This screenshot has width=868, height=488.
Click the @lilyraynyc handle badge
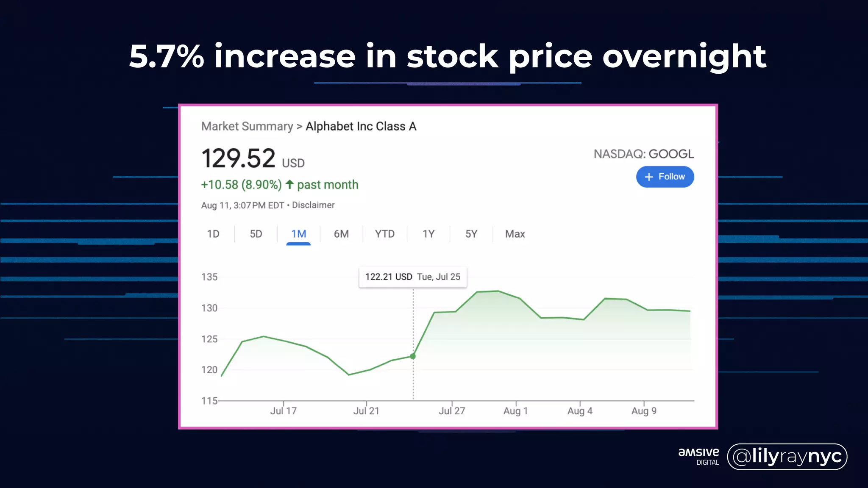pos(787,457)
